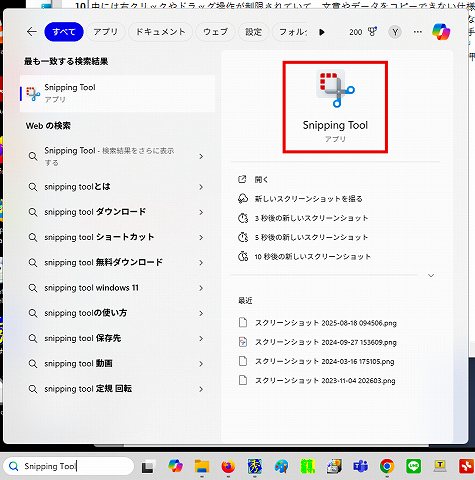Screen dimensions: 475x480
Task: Expand chevron for 'snipping tool ショートカット' suggestion
Action: point(201,237)
